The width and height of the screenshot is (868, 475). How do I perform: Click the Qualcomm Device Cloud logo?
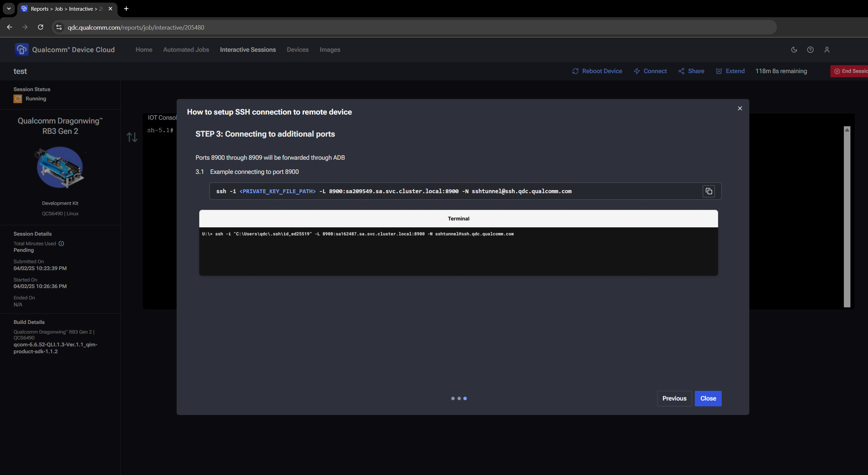pyautogui.click(x=21, y=50)
